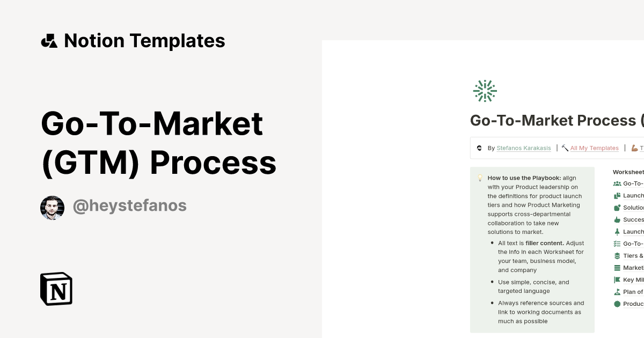Open the Stefanos Karakasis author link

tap(523, 148)
